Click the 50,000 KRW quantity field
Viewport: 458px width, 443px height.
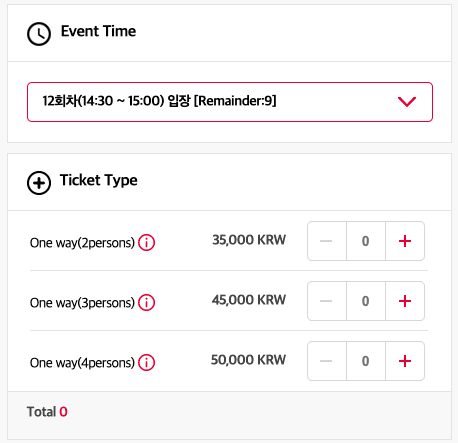[x=366, y=361]
